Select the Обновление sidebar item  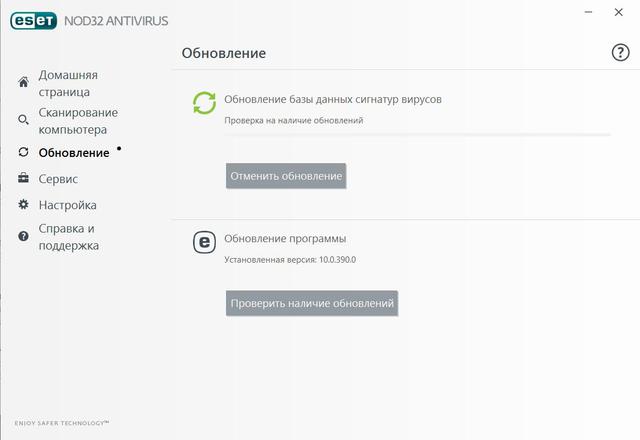(x=74, y=153)
